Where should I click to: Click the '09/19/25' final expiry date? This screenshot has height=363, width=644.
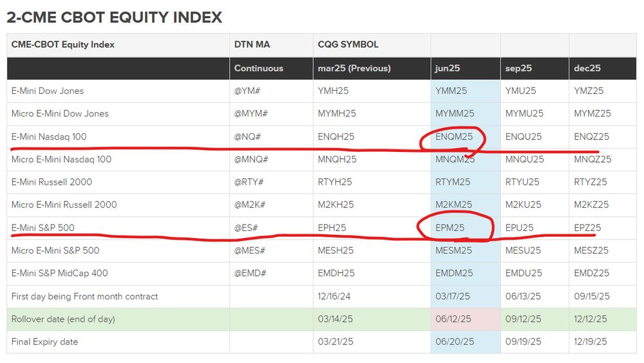(x=523, y=342)
